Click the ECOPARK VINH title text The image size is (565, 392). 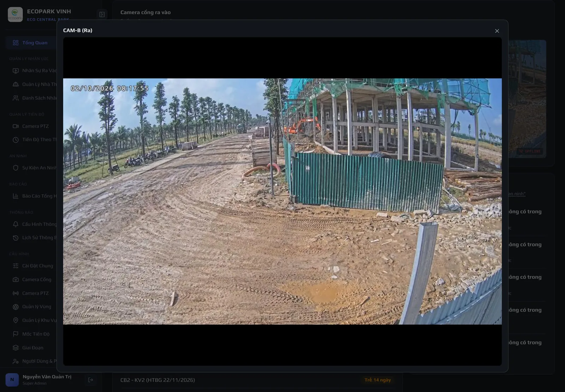click(x=49, y=12)
